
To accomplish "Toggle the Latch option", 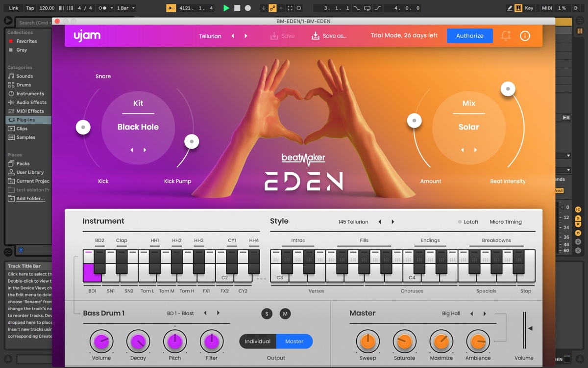I will point(468,222).
